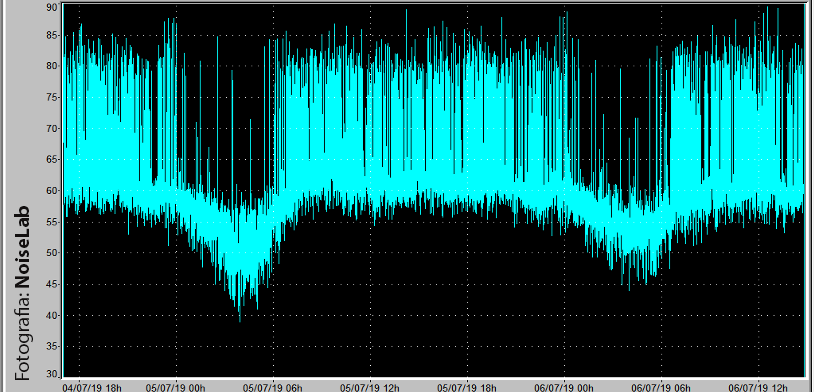
Task: Click the 05/07/19 06h time axis label
Action: click(273, 387)
